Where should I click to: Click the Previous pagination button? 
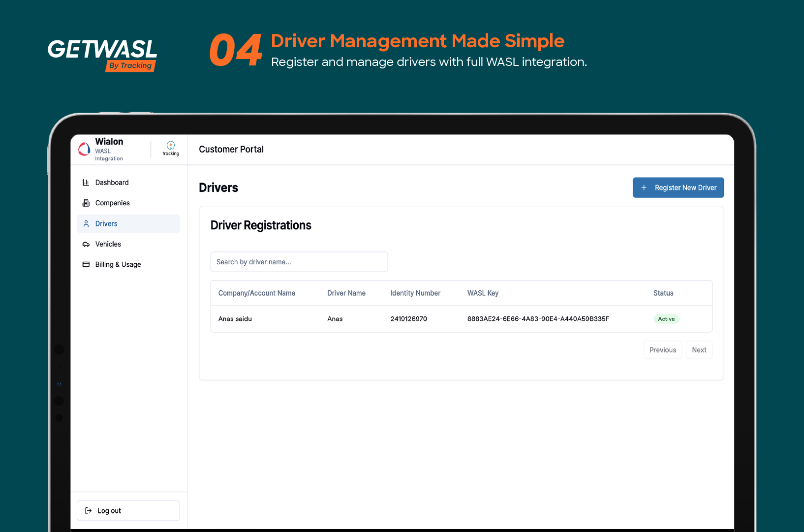(663, 350)
